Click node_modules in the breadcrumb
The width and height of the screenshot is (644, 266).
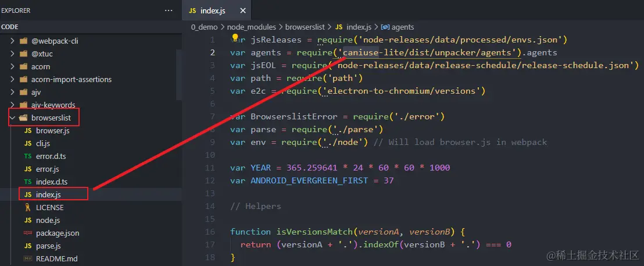[251, 27]
